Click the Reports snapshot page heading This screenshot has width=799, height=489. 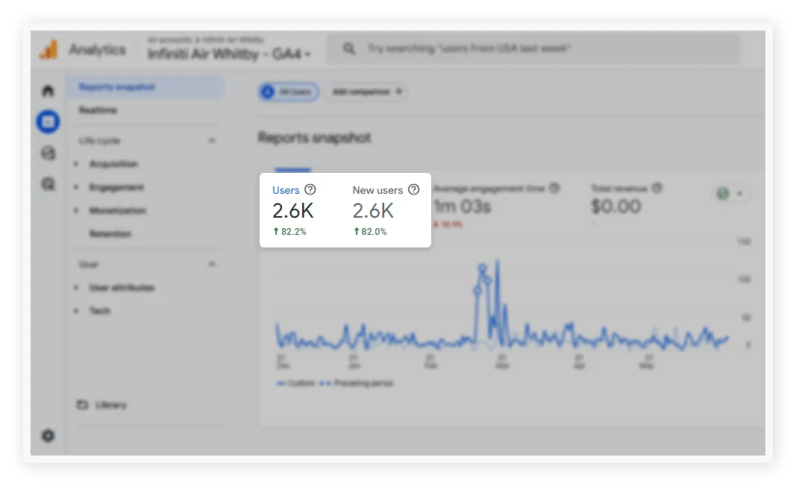(314, 138)
